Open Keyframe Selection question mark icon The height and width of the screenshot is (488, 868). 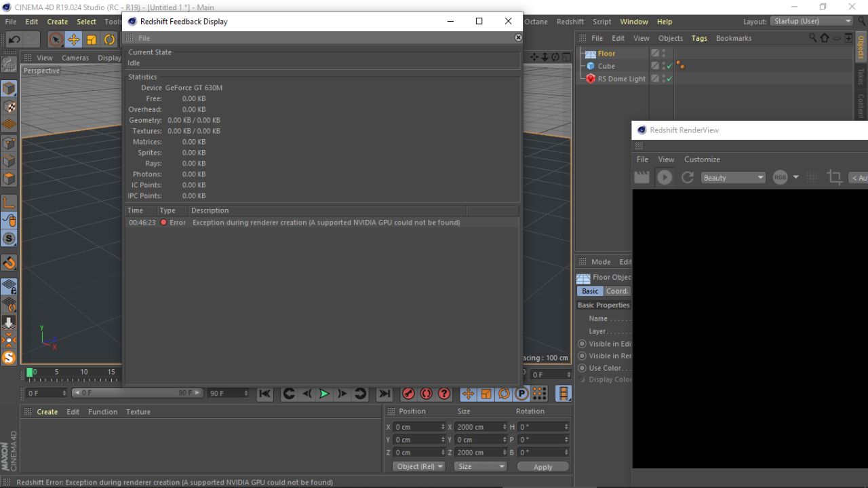pos(444,394)
